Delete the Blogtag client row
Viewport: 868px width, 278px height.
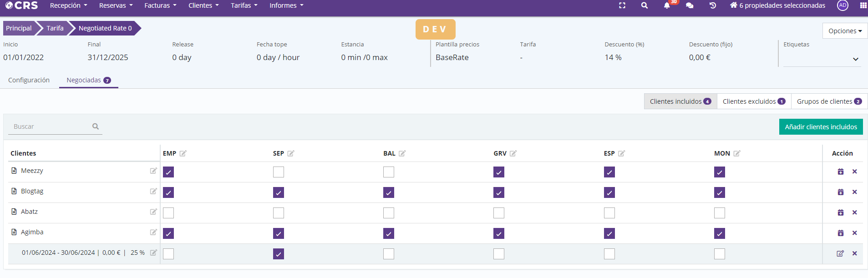coord(854,192)
